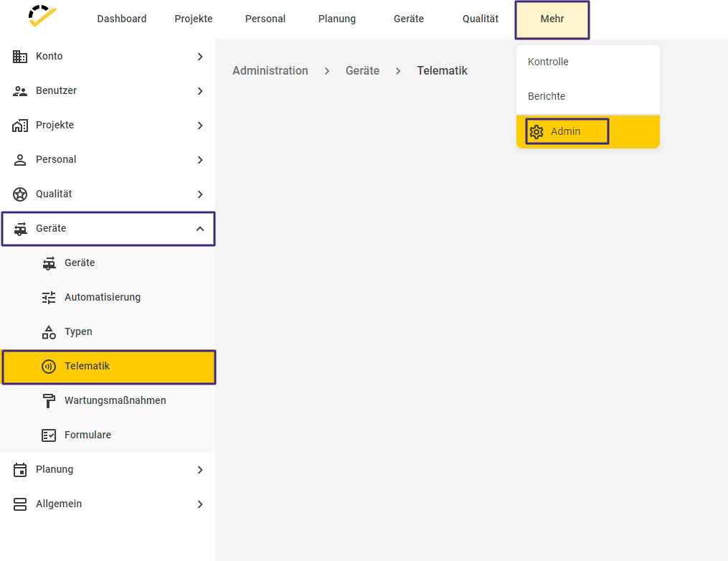Open the Geräte sub-item under Geräte
728x561 pixels.
pos(108,263)
